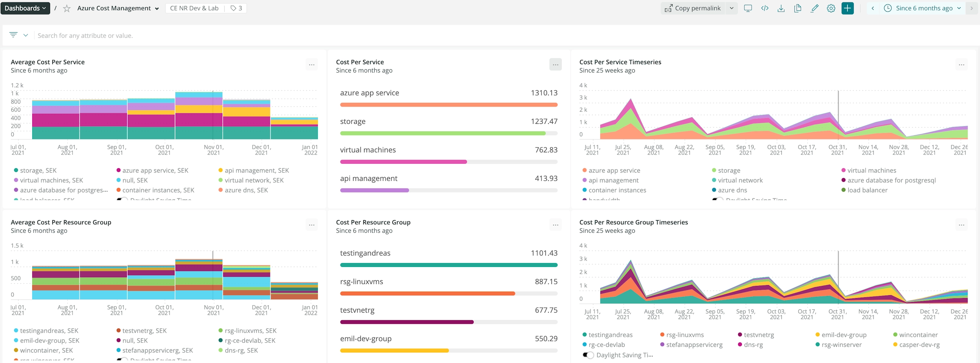Add a widget with the plus button
This screenshot has width=980, height=363.
[x=847, y=8]
